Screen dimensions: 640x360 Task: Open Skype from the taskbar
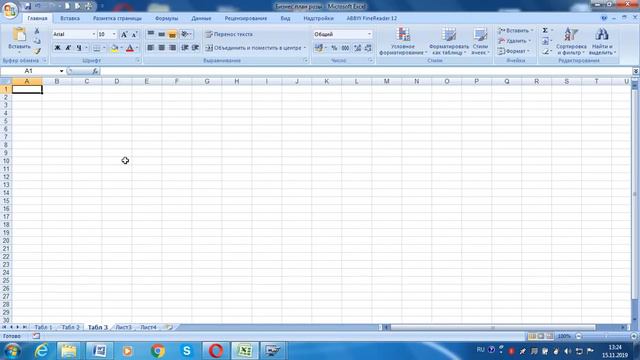[x=187, y=351]
